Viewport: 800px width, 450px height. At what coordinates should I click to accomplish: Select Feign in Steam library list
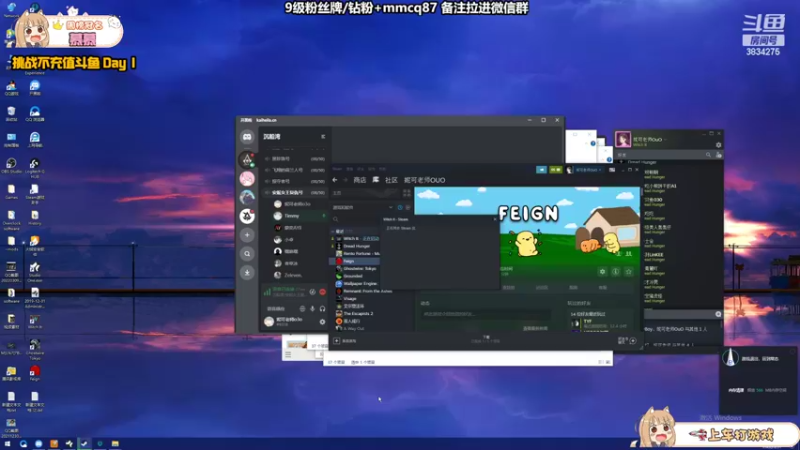coord(357,261)
